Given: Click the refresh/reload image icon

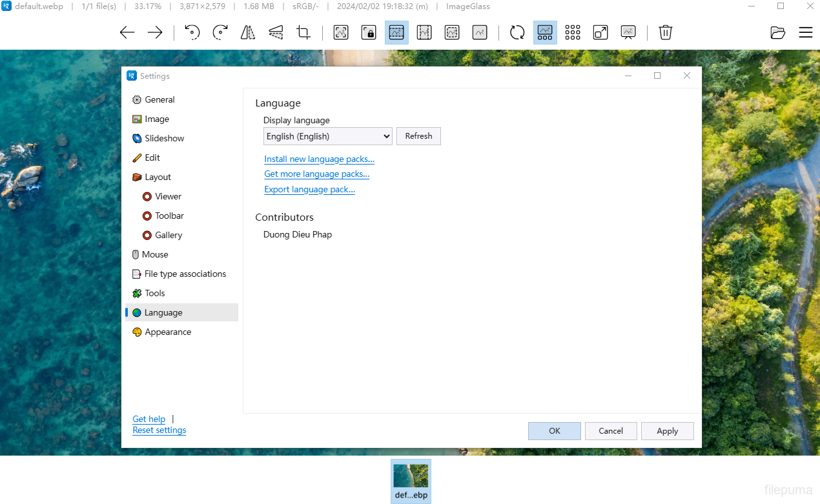Looking at the screenshot, I should [x=517, y=32].
